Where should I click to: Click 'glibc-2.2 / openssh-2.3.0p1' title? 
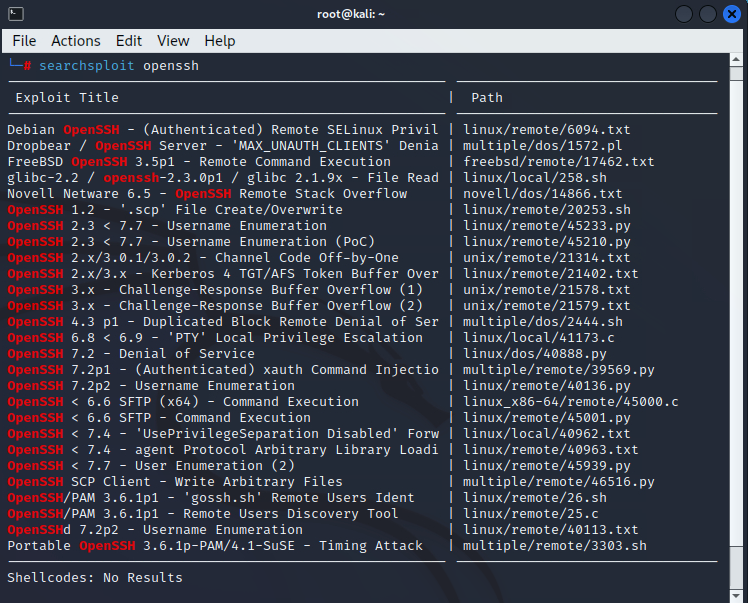(x=222, y=177)
